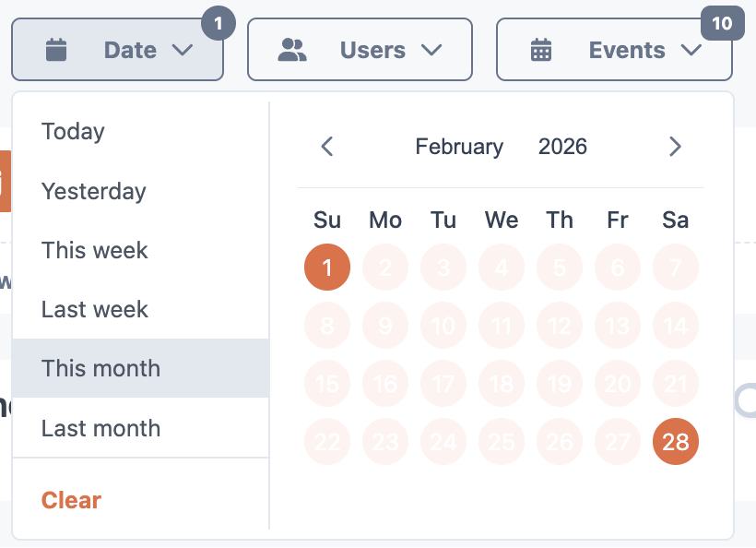Go to next month with right arrow
This screenshot has width=756, height=548.
click(x=675, y=147)
